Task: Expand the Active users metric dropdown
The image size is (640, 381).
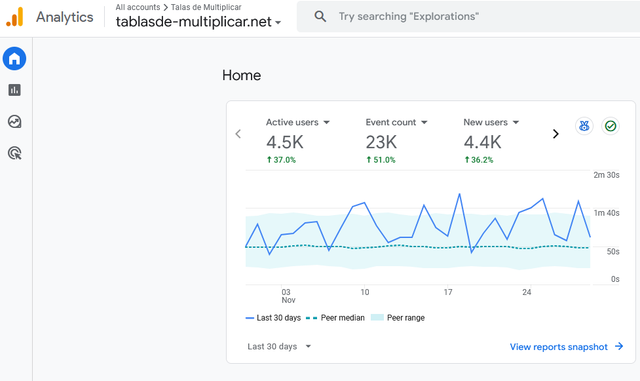Action: (x=327, y=123)
